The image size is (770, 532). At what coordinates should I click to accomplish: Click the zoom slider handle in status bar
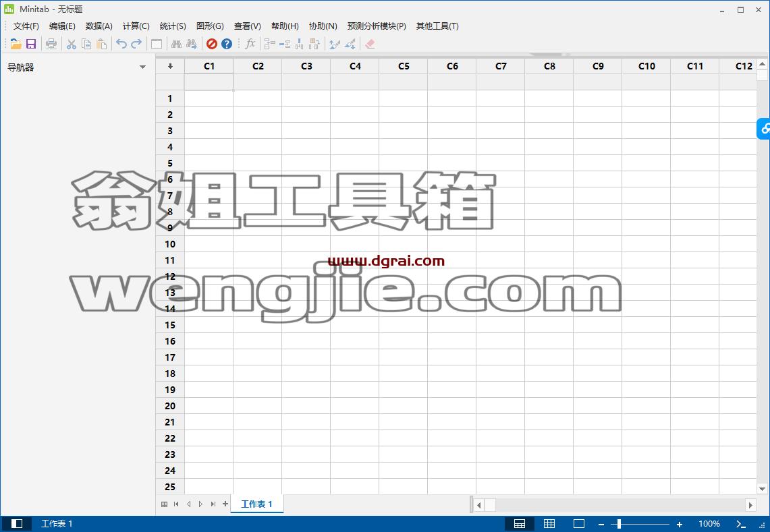point(620,524)
